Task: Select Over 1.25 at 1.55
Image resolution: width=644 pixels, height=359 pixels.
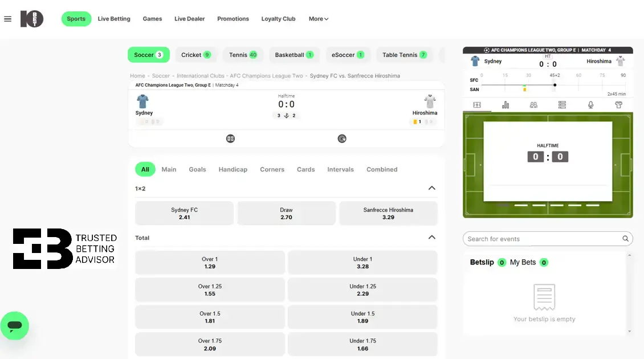Action: [210, 290]
